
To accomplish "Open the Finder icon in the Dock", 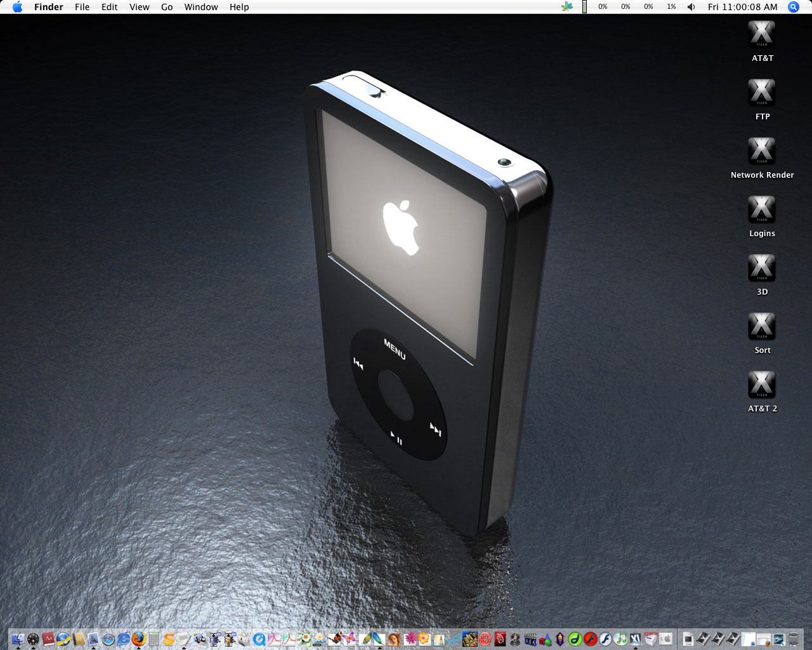I will coord(18,639).
